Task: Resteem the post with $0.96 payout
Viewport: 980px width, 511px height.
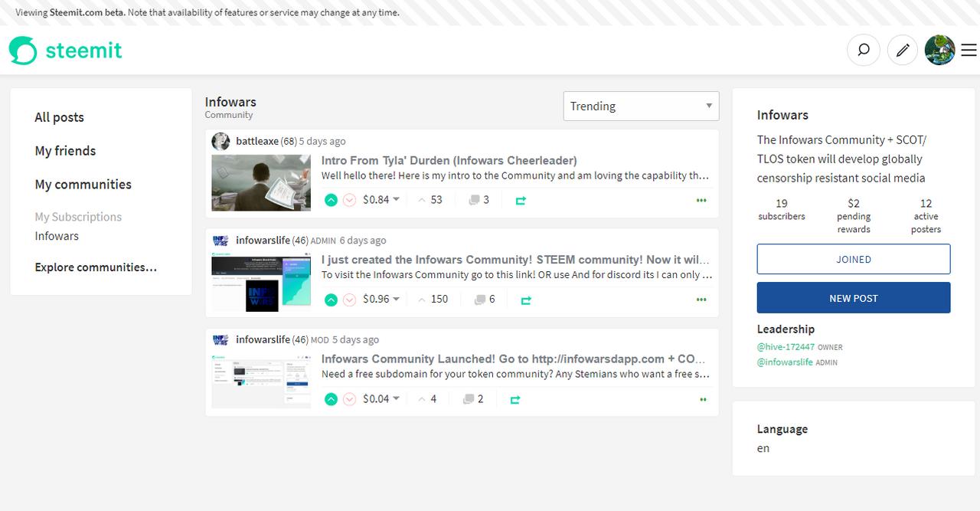Action: pyautogui.click(x=526, y=300)
